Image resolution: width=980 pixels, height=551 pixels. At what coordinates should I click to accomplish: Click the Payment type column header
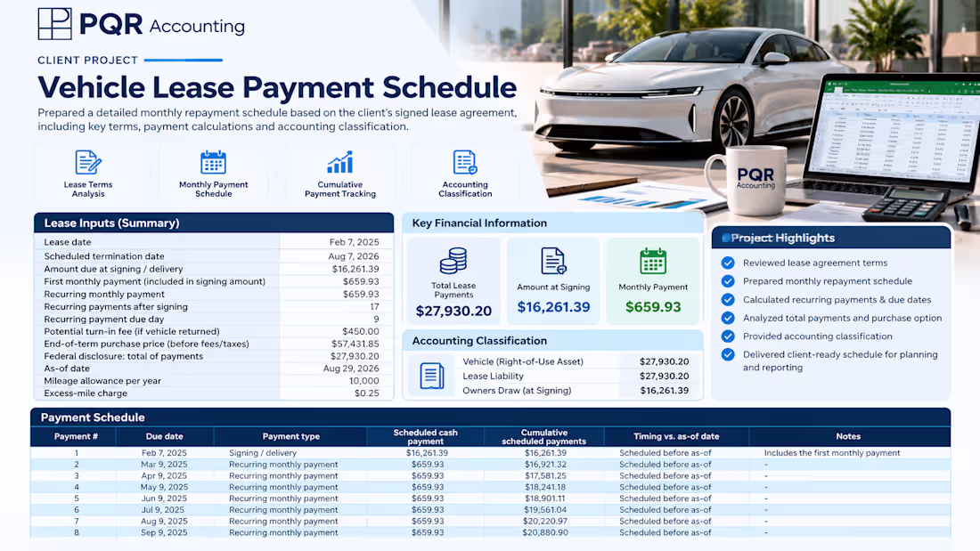click(290, 437)
